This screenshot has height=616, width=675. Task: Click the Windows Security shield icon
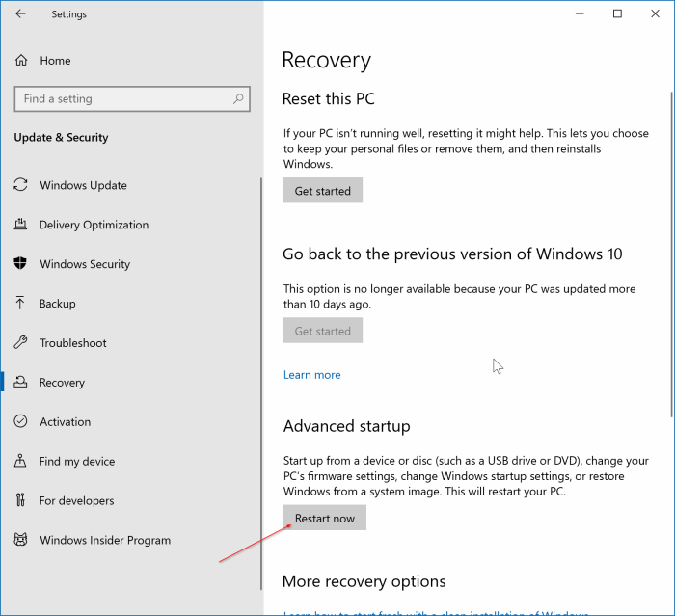(x=20, y=263)
